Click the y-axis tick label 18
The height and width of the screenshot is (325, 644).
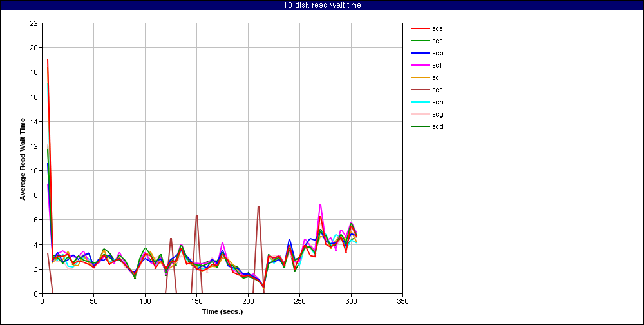coord(33,72)
